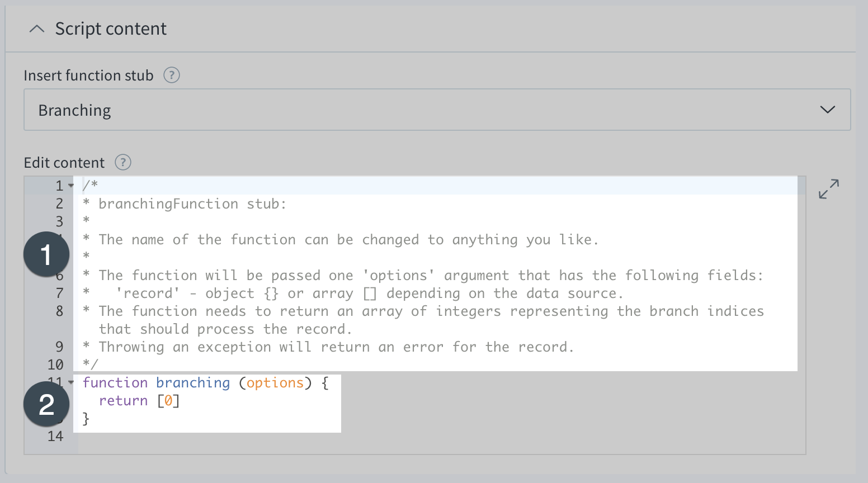The height and width of the screenshot is (483, 868).
Task: Click the Script content section header
Action: tap(110, 28)
